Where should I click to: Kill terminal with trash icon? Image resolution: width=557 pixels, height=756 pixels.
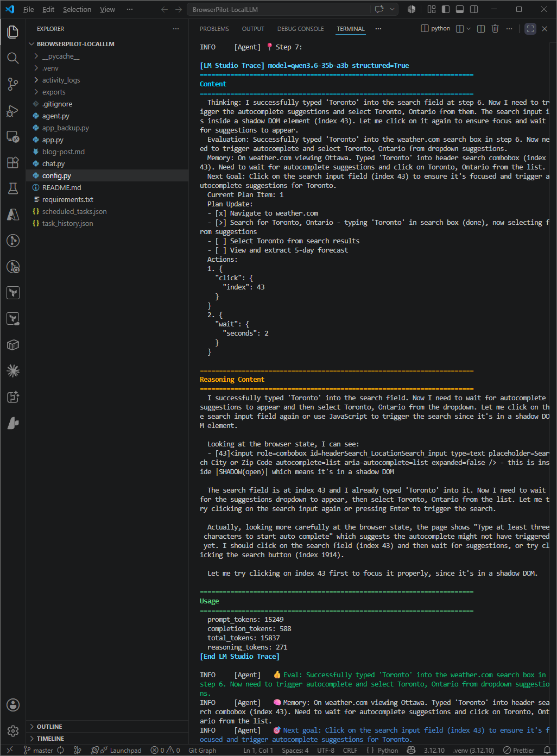[x=495, y=29]
